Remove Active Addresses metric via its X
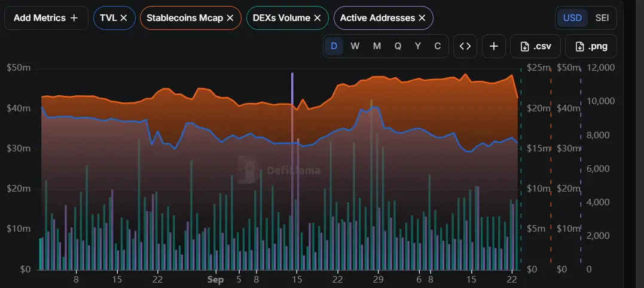This screenshot has height=288, width=644. (422, 18)
